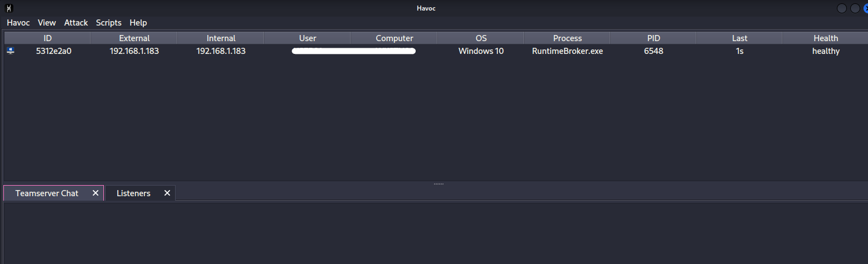Open the Havoc menu
This screenshot has width=868, height=264.
point(18,23)
